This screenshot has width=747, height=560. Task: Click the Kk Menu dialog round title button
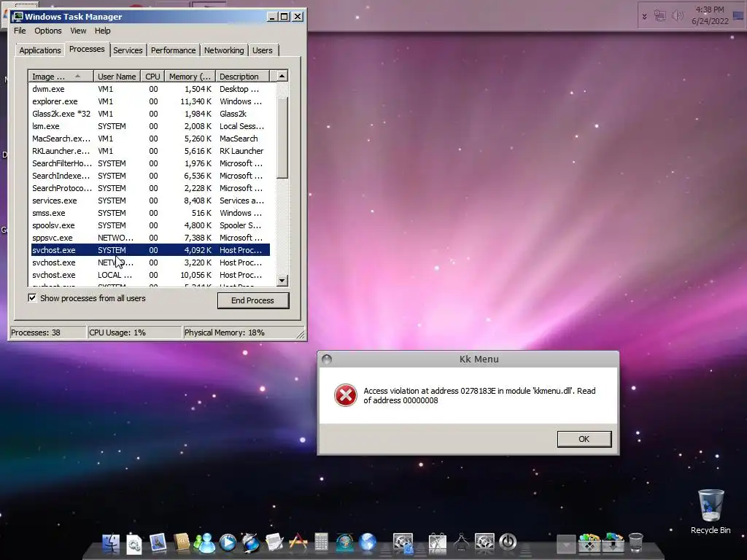(327, 359)
